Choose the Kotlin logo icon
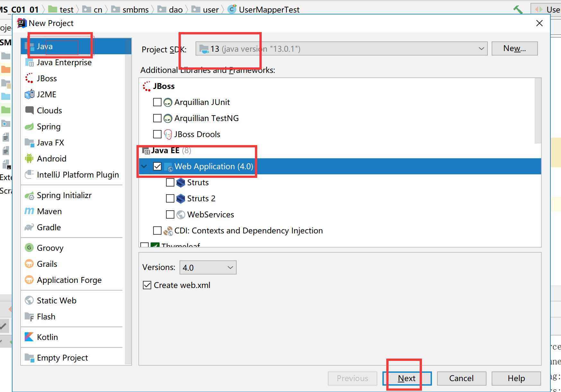This screenshot has height=392, width=561. [x=29, y=337]
